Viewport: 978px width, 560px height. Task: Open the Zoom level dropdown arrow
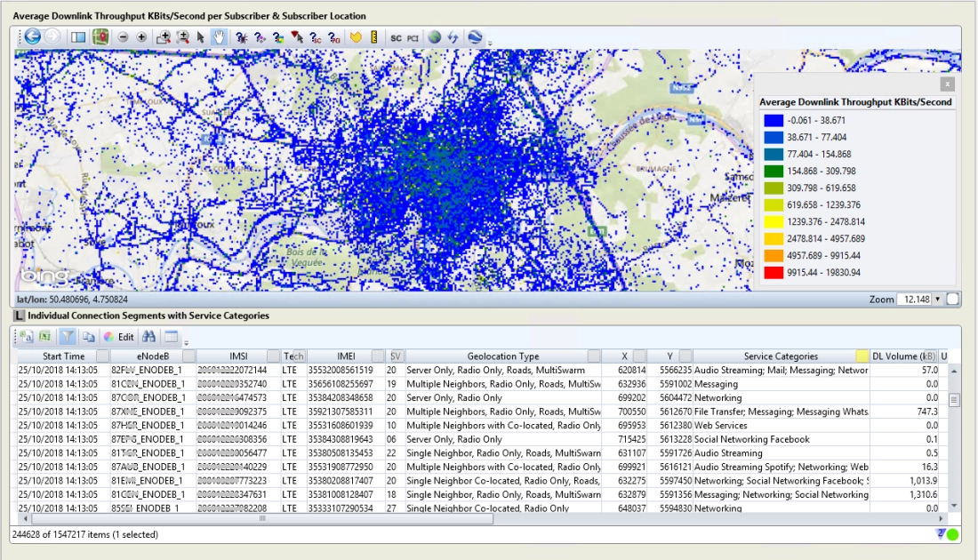click(x=936, y=299)
